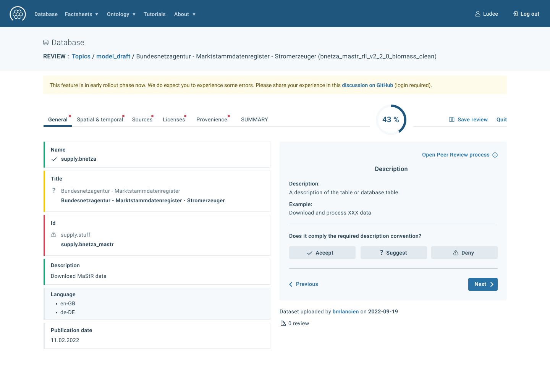
Task: Click the warning icon next to supply.stuff
Action: coord(54,234)
